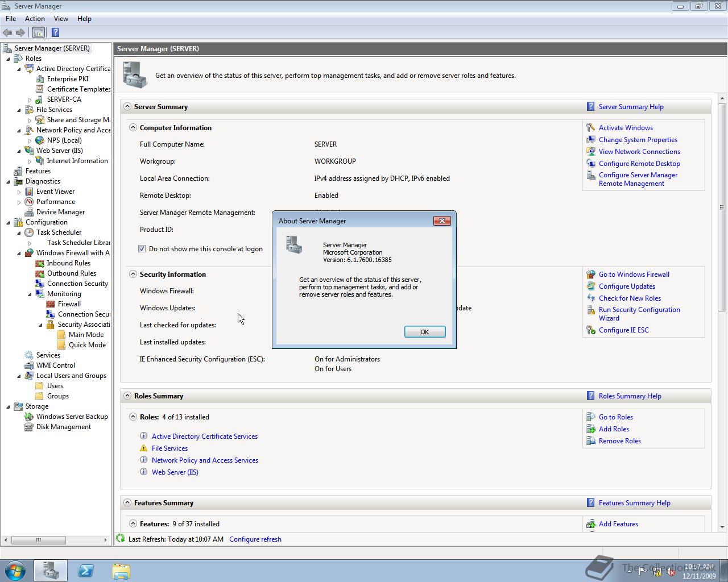Collapse the Configuration tree node

8,222
